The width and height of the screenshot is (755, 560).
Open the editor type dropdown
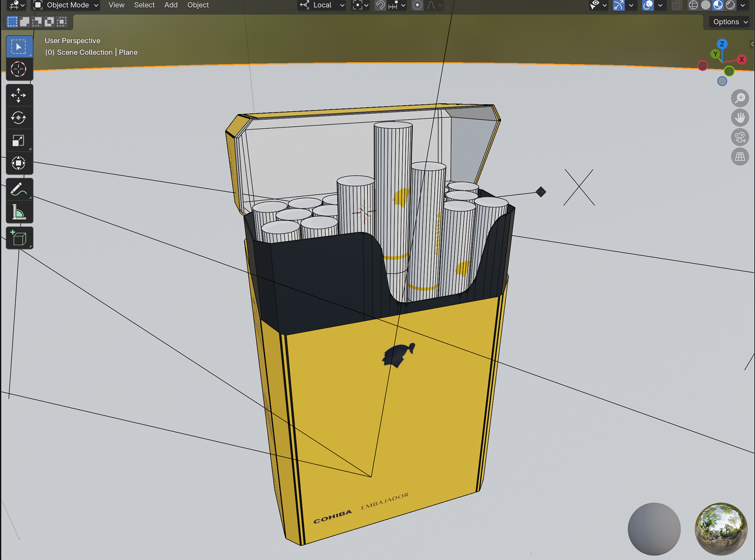(x=17, y=5)
